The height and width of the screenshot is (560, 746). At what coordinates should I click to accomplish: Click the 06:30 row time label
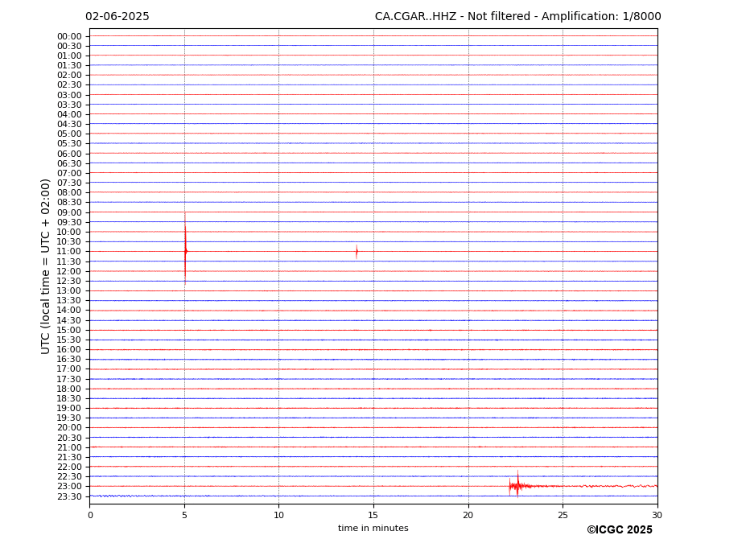tap(69, 163)
